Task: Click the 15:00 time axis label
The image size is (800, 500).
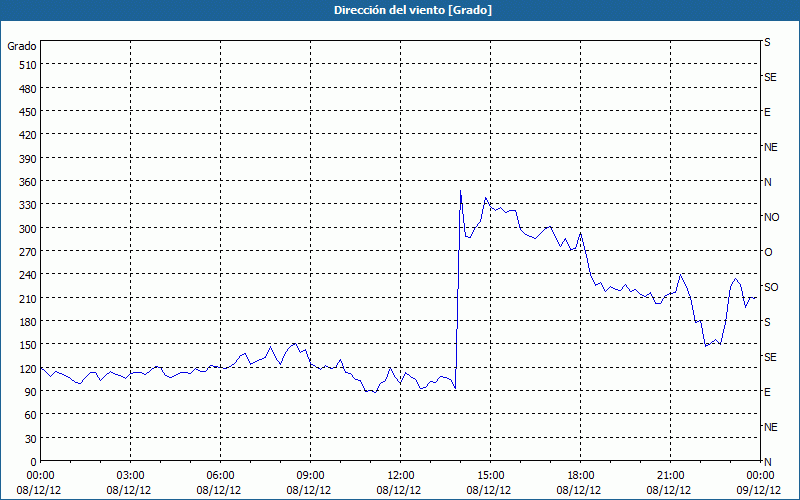Action: click(x=491, y=476)
